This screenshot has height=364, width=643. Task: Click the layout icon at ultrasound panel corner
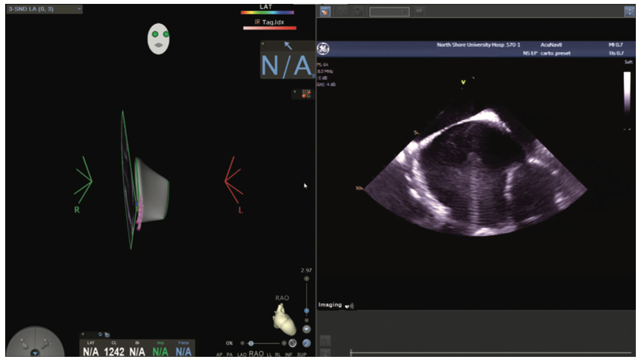coord(629,12)
